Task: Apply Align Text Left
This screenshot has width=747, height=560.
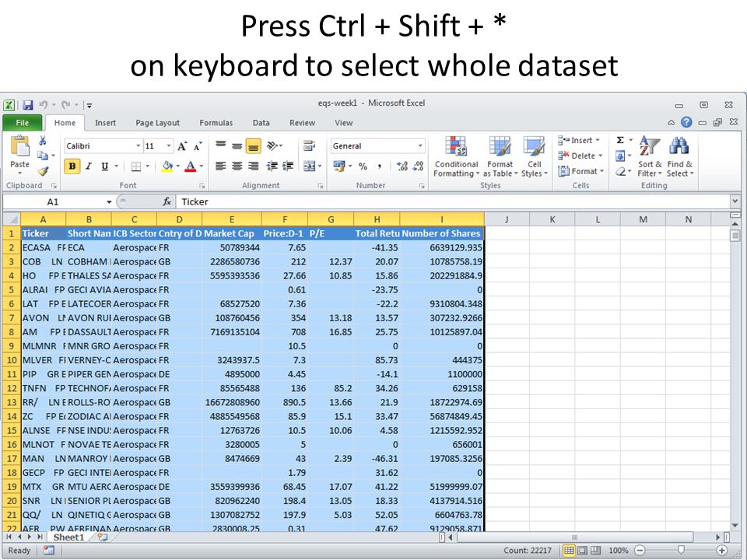Action: (x=220, y=166)
